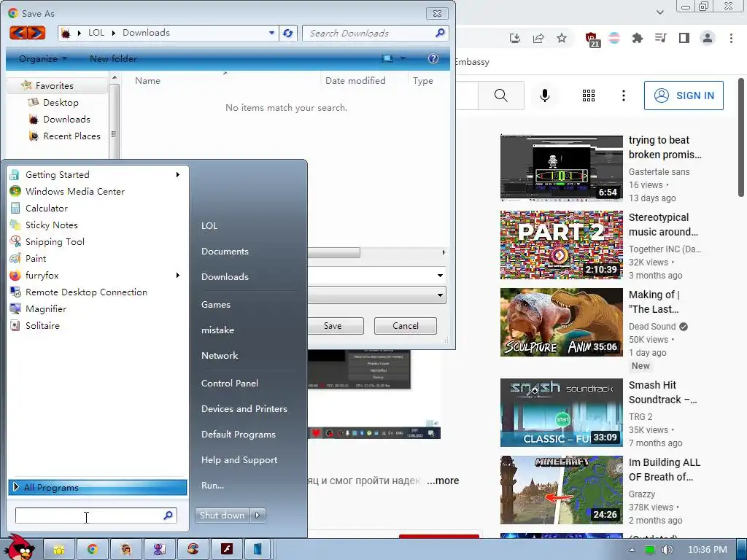Open Run... from the Start menu

(x=212, y=485)
